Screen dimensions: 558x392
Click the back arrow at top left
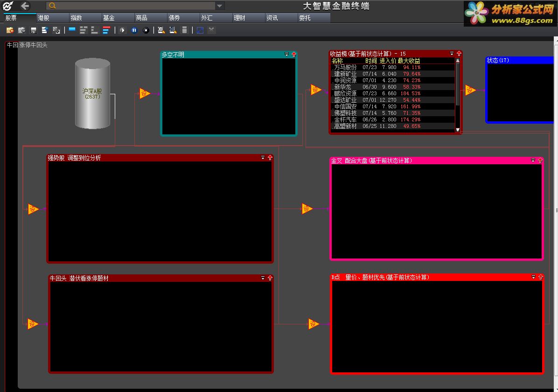(25, 6)
